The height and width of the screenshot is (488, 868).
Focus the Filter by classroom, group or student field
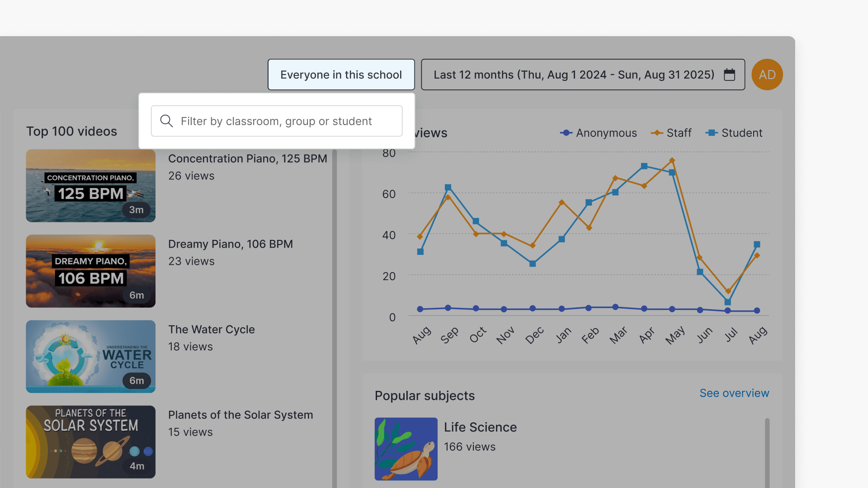[277, 121]
